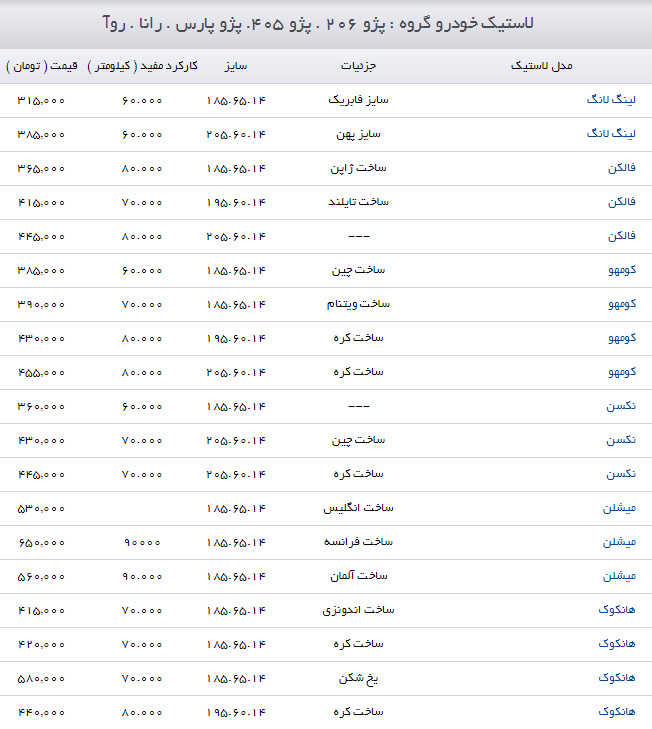652x729 pixels.
Task: Click the ساخت ژاپن details cell
Action: (x=359, y=168)
